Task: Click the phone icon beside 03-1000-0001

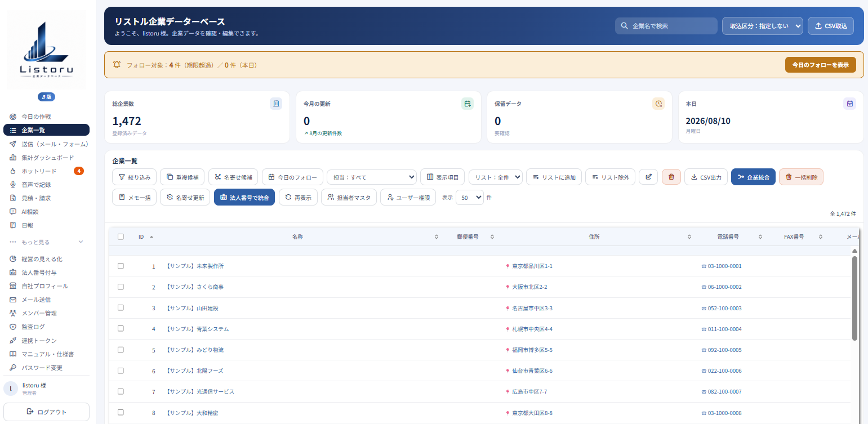Action: coord(704,266)
